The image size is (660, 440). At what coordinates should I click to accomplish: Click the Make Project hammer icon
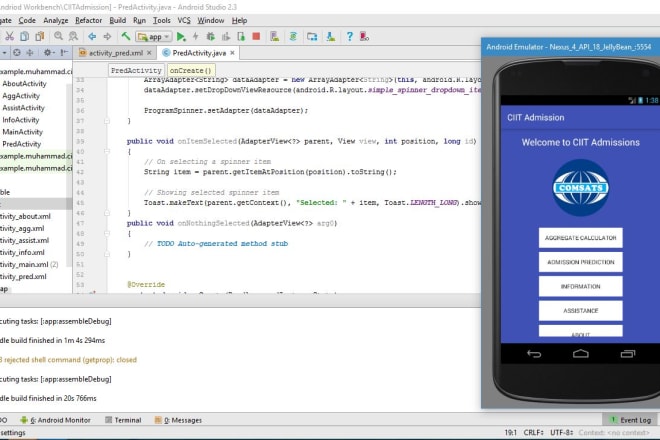point(125,37)
